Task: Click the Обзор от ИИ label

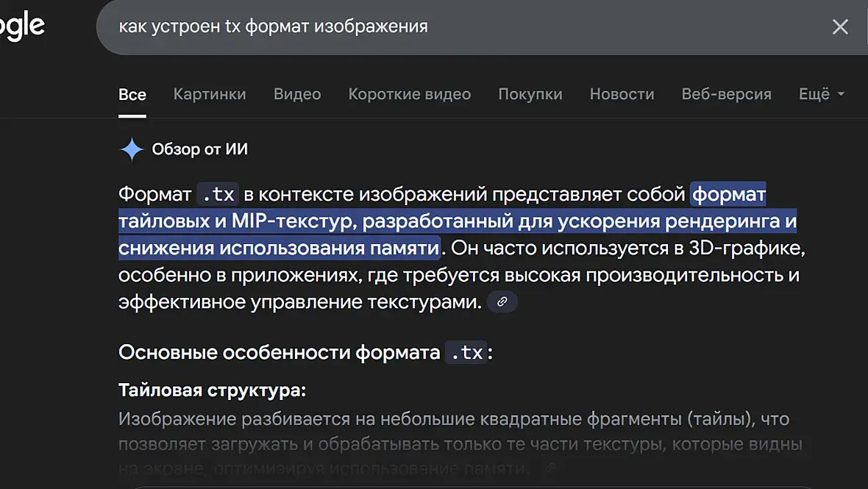Action: click(x=199, y=149)
